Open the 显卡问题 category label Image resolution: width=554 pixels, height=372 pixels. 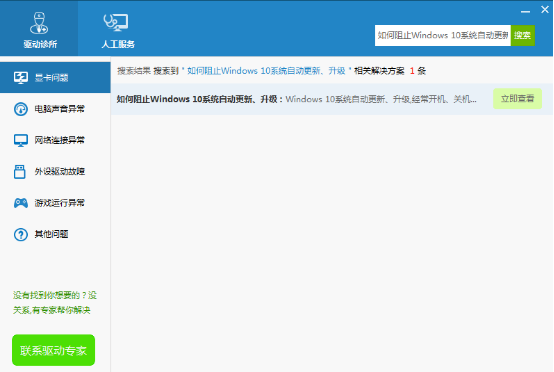click(51, 78)
